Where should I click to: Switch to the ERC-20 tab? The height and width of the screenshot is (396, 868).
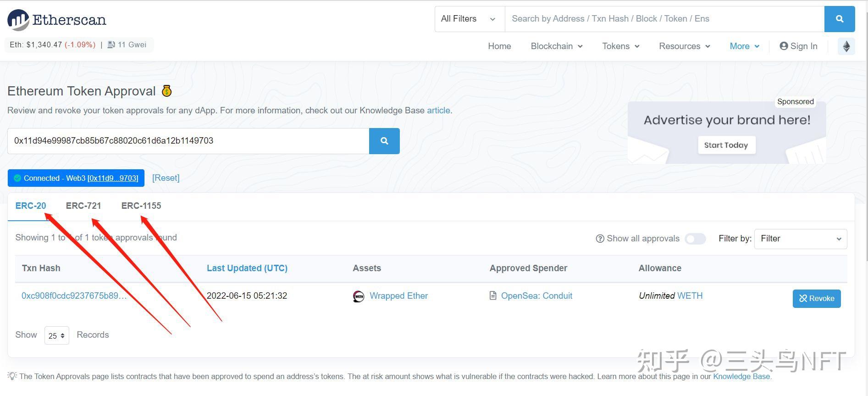31,206
